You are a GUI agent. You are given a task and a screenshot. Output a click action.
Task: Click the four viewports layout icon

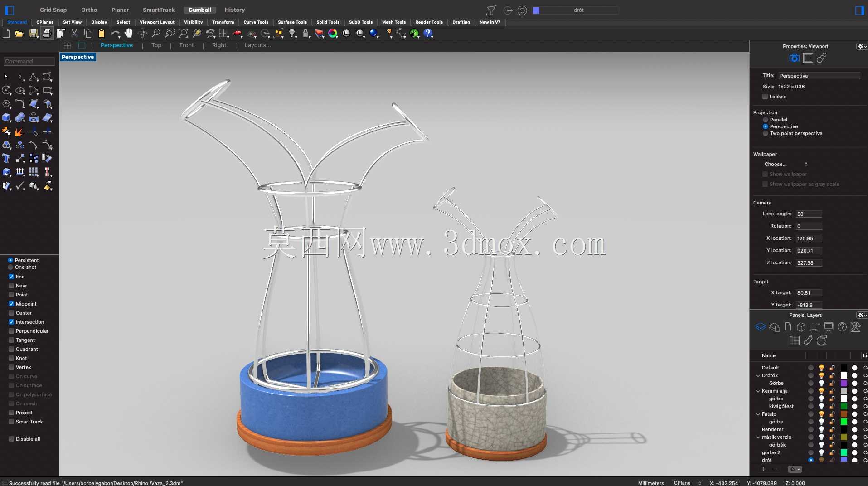[x=224, y=33]
